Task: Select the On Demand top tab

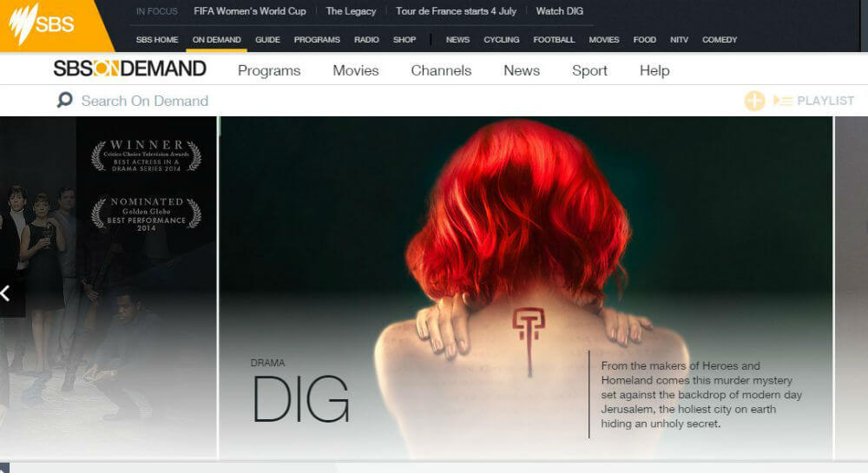Action: (216, 40)
